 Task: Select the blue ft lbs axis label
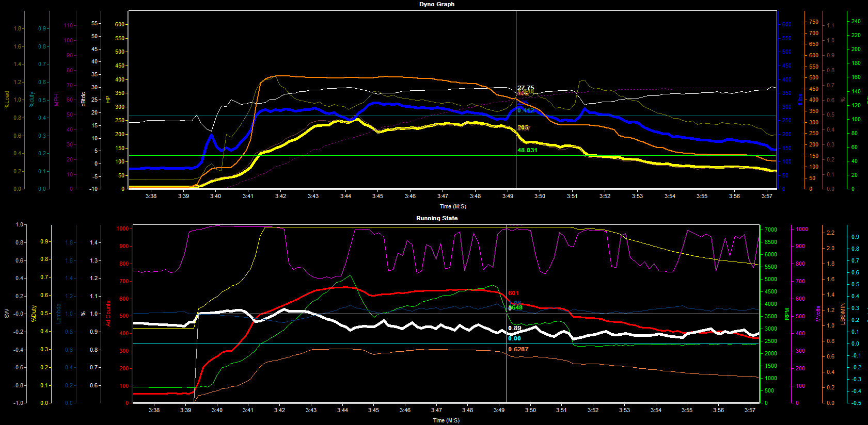[x=800, y=100]
